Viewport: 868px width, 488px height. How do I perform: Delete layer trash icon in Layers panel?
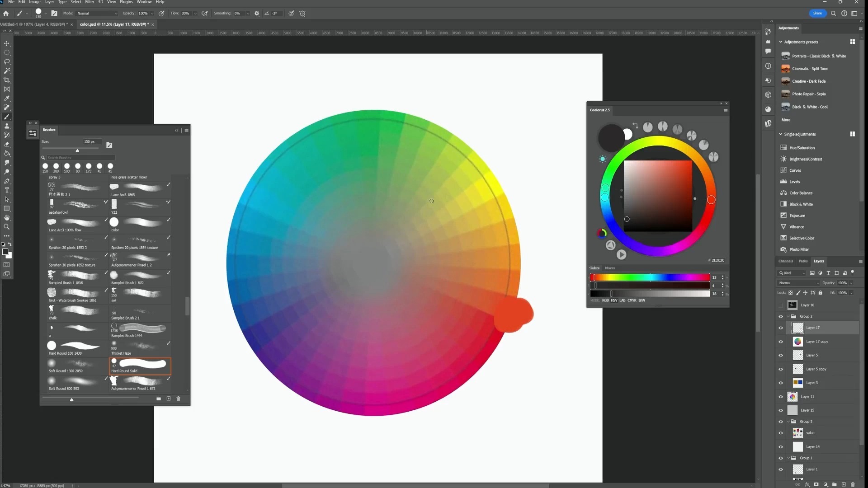[x=853, y=484]
